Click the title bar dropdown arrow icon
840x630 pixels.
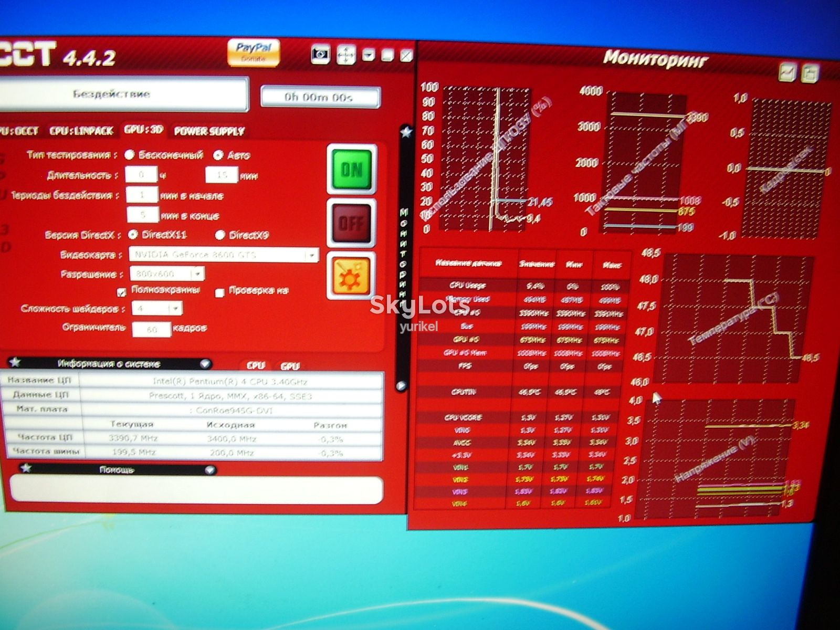click(x=369, y=55)
